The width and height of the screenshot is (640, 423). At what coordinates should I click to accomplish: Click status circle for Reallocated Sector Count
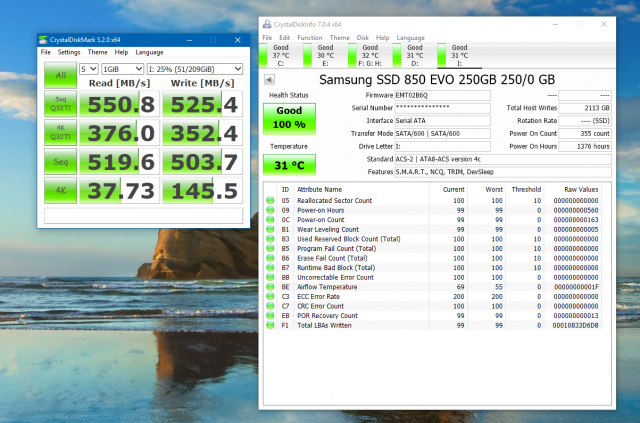click(x=271, y=200)
